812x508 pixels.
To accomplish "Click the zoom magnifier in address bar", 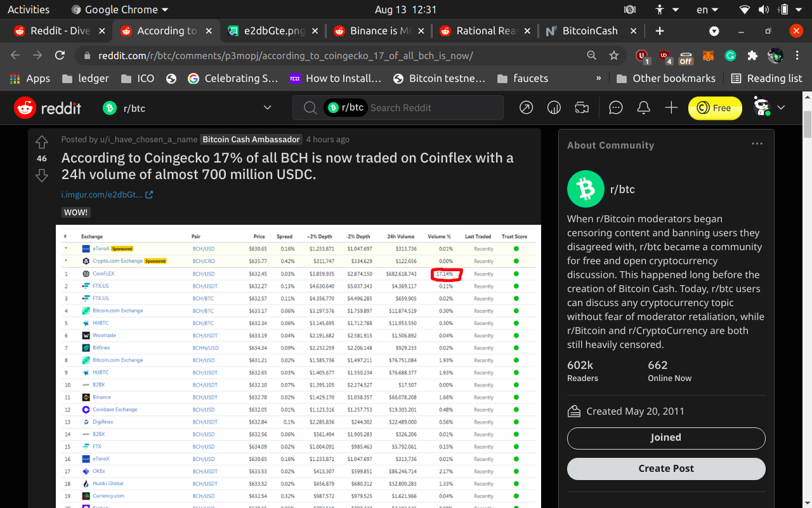I will (x=591, y=56).
